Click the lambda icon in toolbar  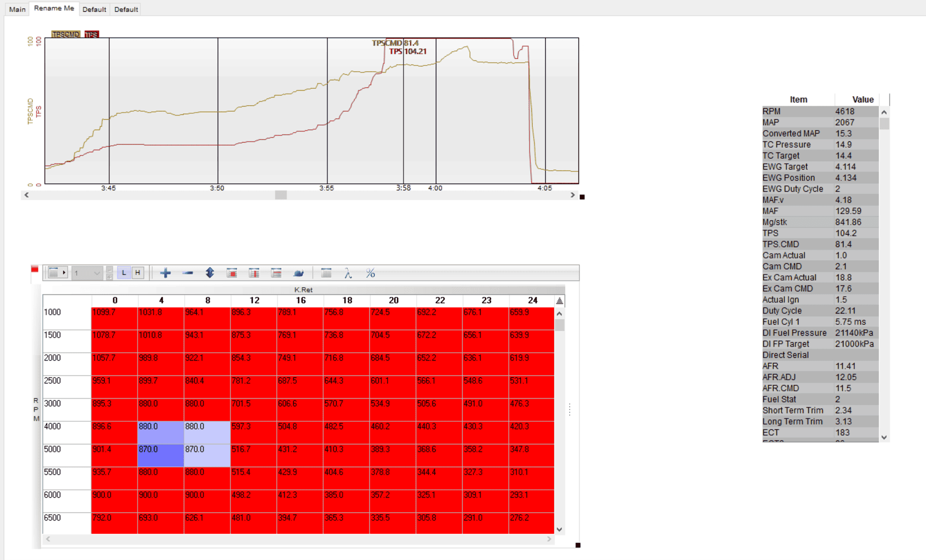tap(348, 273)
